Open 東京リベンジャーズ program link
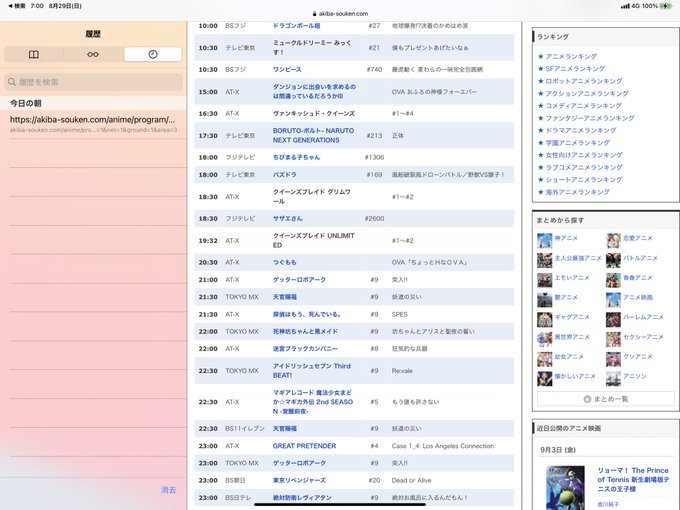Image resolution: width=680 pixels, height=510 pixels. pos(299,481)
